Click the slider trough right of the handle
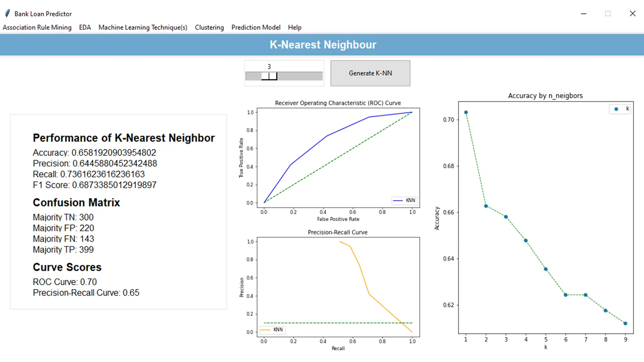The image size is (644, 362). coord(300,76)
